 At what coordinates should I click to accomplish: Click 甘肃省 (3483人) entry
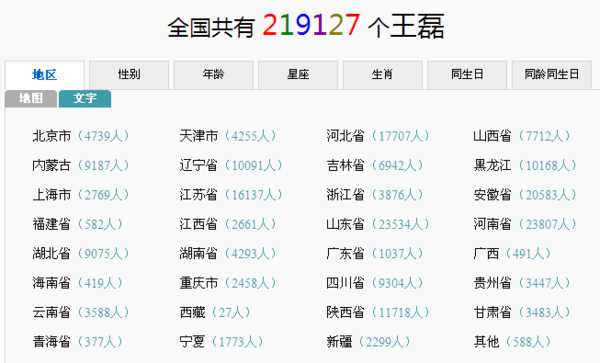[x=522, y=313]
